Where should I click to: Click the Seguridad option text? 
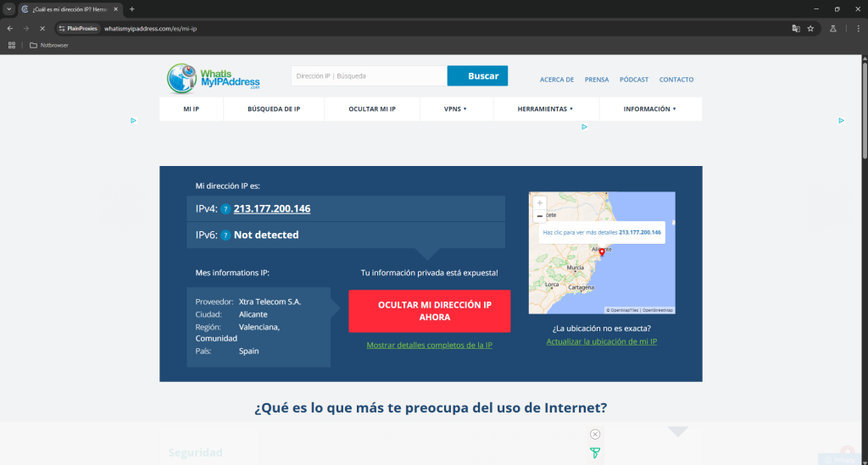(196, 453)
